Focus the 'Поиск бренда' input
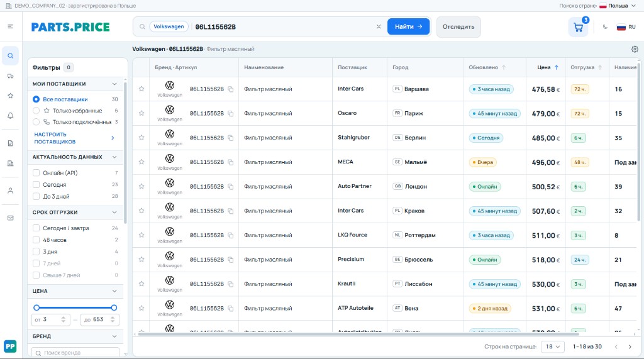 coord(75,353)
